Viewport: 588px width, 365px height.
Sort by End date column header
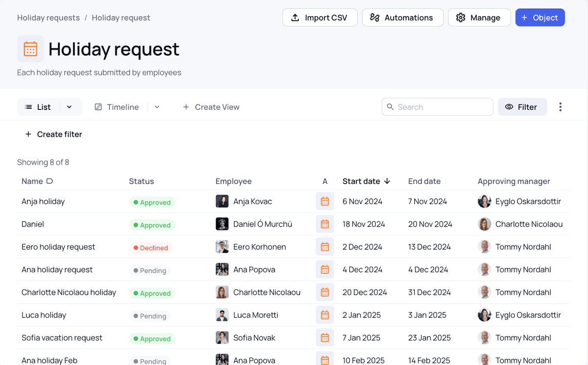tap(424, 181)
